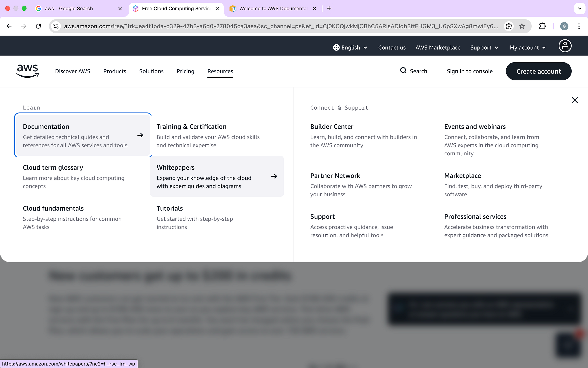Click the Whitepapers arrow icon

point(274,176)
